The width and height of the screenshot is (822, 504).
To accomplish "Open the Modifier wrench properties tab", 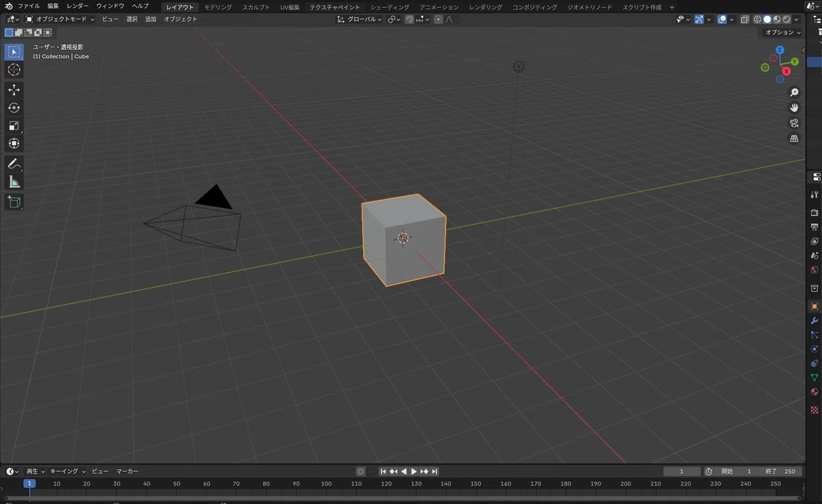I will tap(814, 320).
